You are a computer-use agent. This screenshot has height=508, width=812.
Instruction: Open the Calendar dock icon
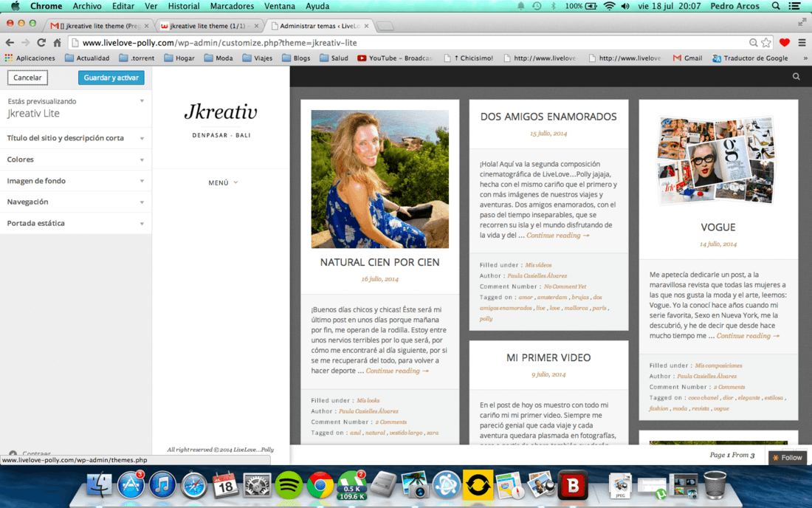pyautogui.click(x=225, y=486)
